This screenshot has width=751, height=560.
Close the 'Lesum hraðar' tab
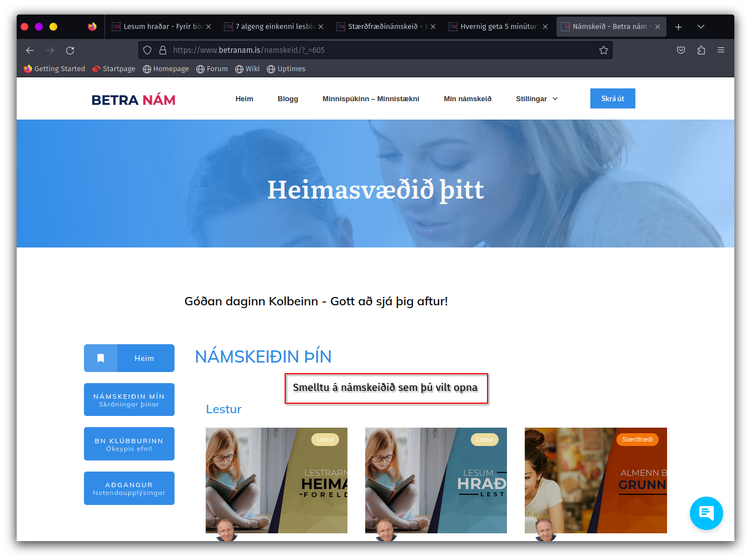(x=208, y=27)
